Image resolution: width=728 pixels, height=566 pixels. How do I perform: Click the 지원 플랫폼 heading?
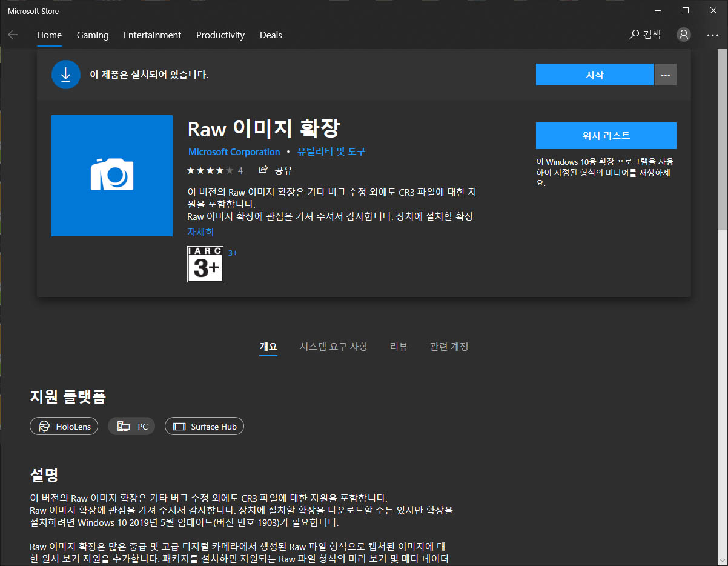pos(68,397)
